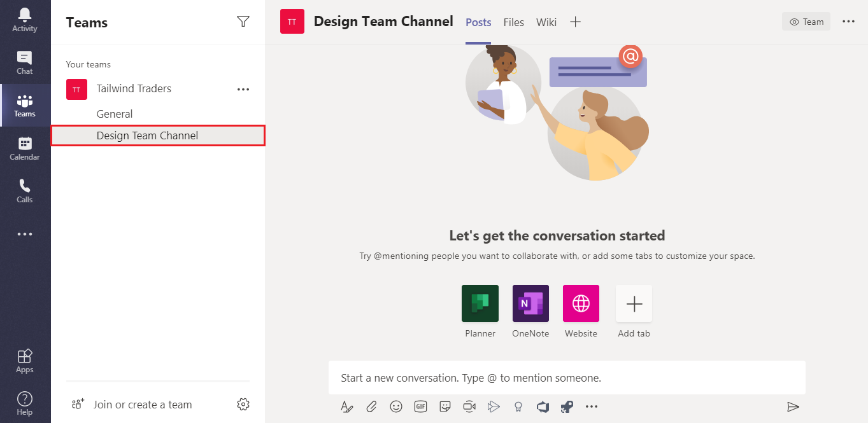Send the message with the paper-plane icon
This screenshot has height=423, width=868.
[x=793, y=406]
